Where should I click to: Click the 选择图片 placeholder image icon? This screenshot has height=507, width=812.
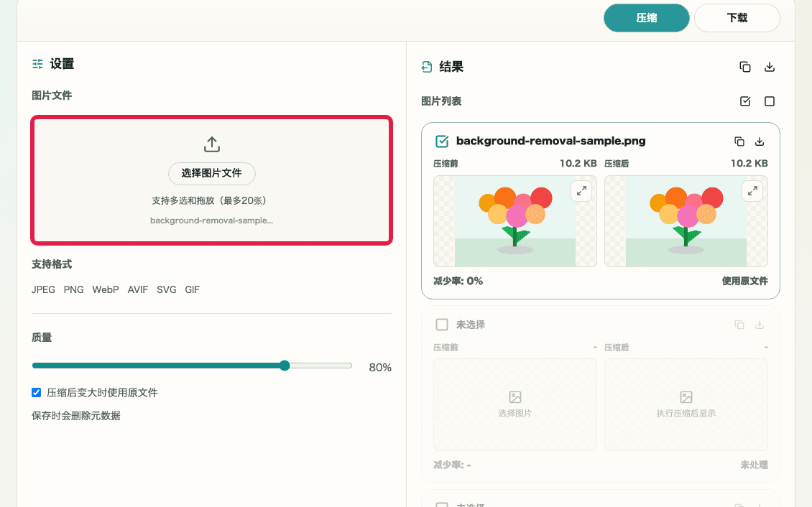pos(515,397)
